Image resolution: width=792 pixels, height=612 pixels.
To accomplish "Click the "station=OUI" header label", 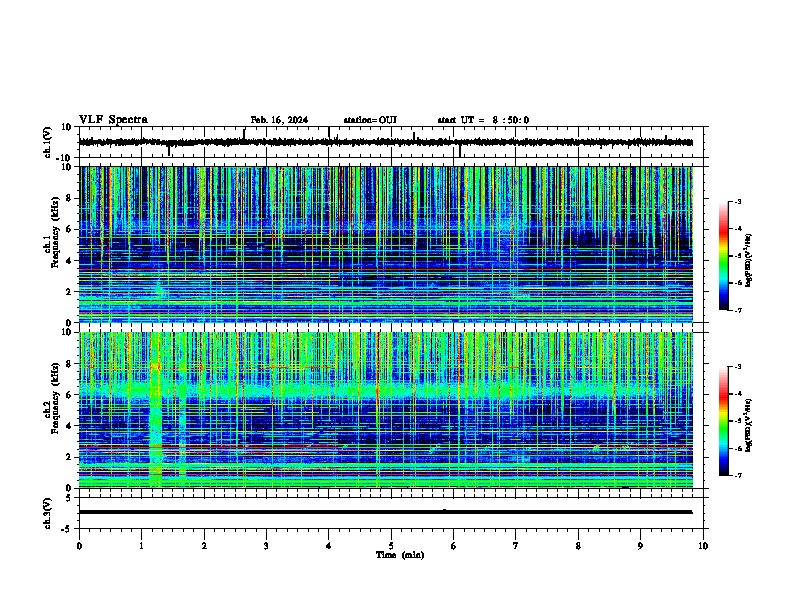I will point(370,120).
